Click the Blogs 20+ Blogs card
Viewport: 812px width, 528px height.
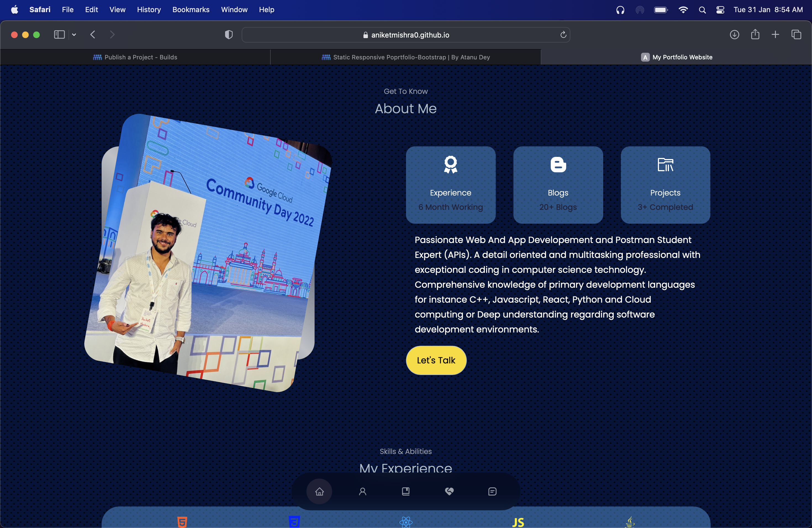pyautogui.click(x=558, y=185)
